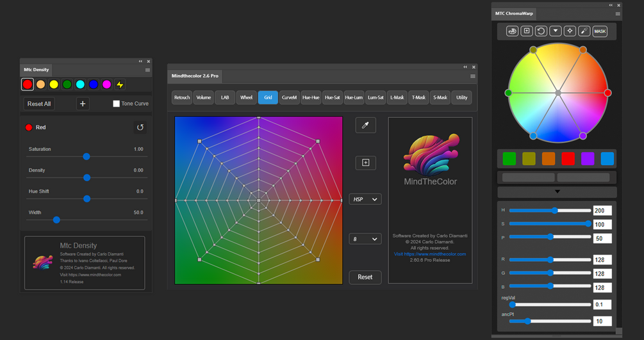Open the HSP color model dropdown
The width and height of the screenshot is (644, 340).
[x=365, y=199]
